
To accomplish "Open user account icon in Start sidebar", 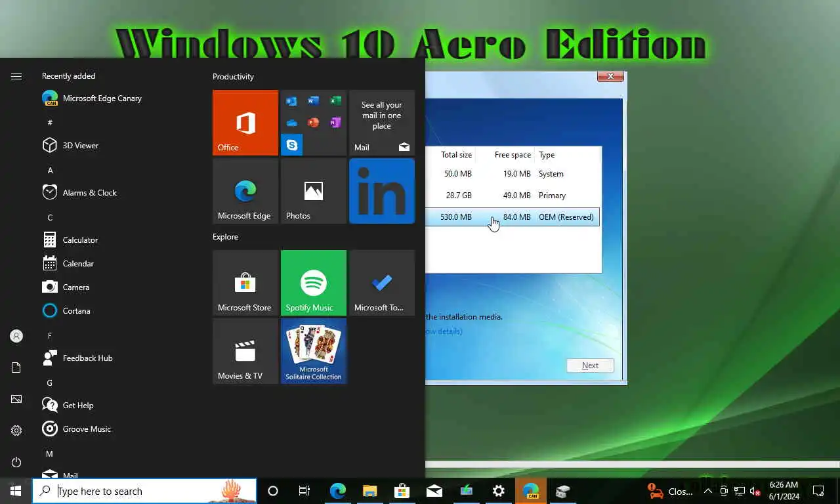I will 16,336.
